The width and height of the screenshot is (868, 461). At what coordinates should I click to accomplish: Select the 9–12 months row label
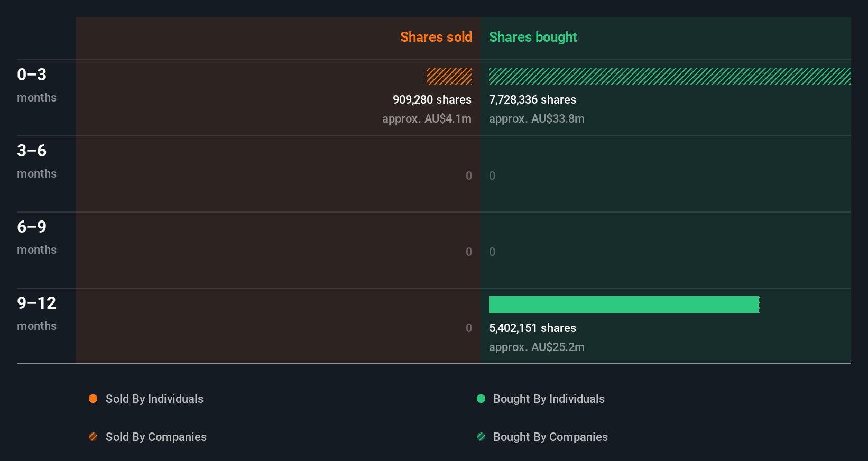pos(36,313)
